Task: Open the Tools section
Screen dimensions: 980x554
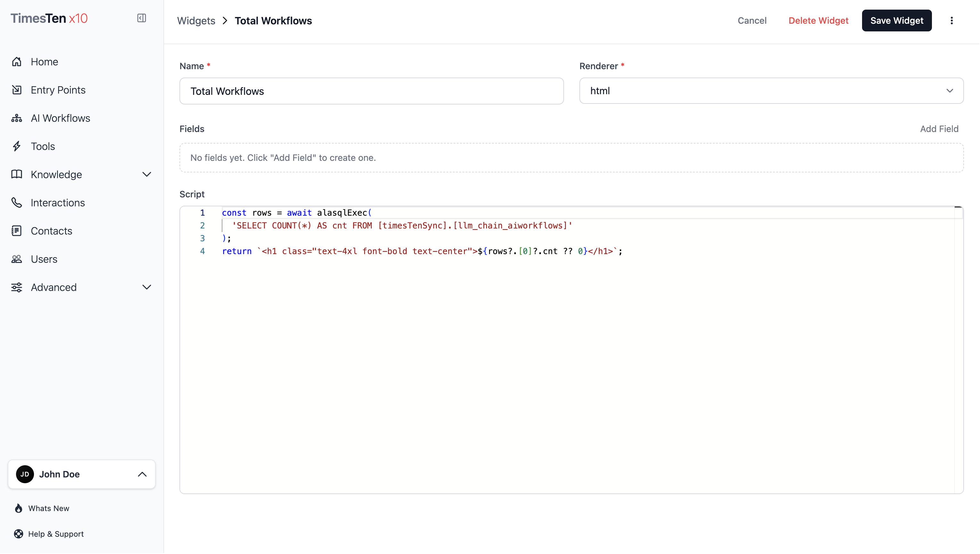Action: coord(43,146)
